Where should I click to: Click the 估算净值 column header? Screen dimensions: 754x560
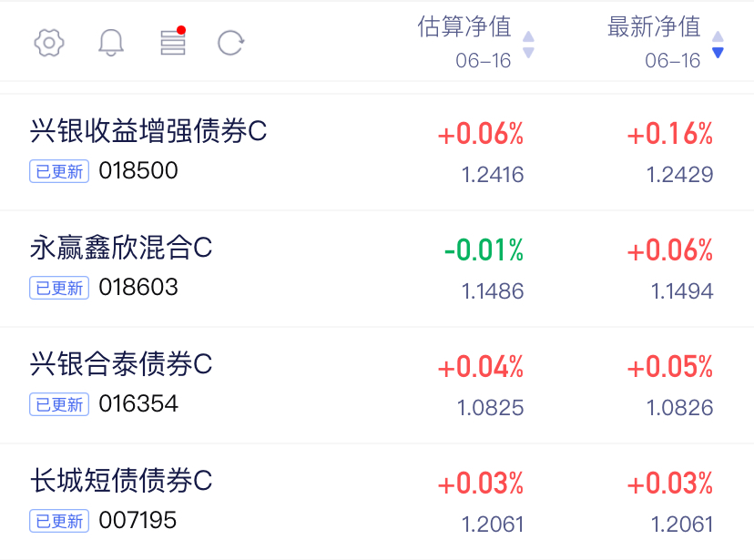(464, 26)
